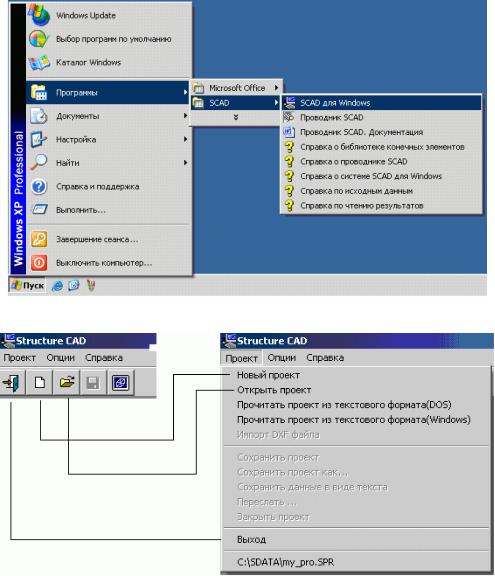Viewport: 495px width, 576px height.
Task: Click the red Выключить компьютер power icon
Action: click(39, 263)
